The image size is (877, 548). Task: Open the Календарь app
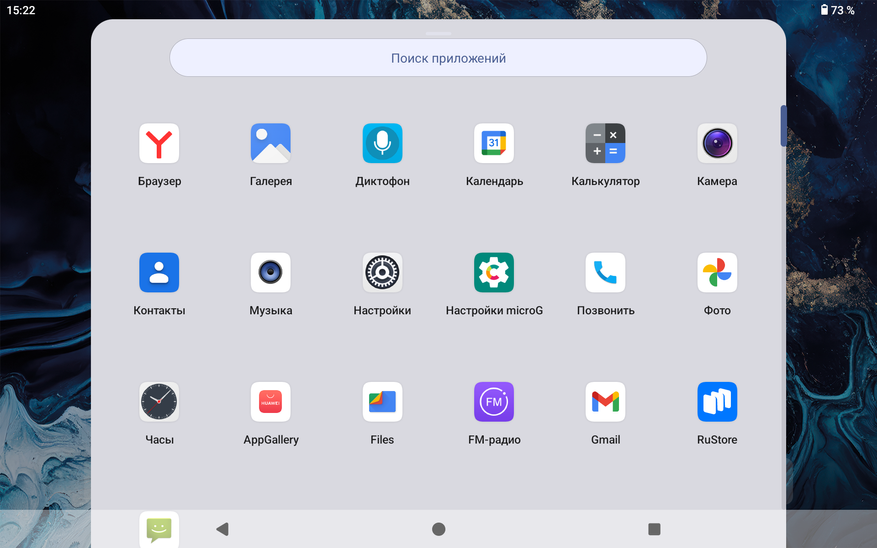tap(494, 144)
